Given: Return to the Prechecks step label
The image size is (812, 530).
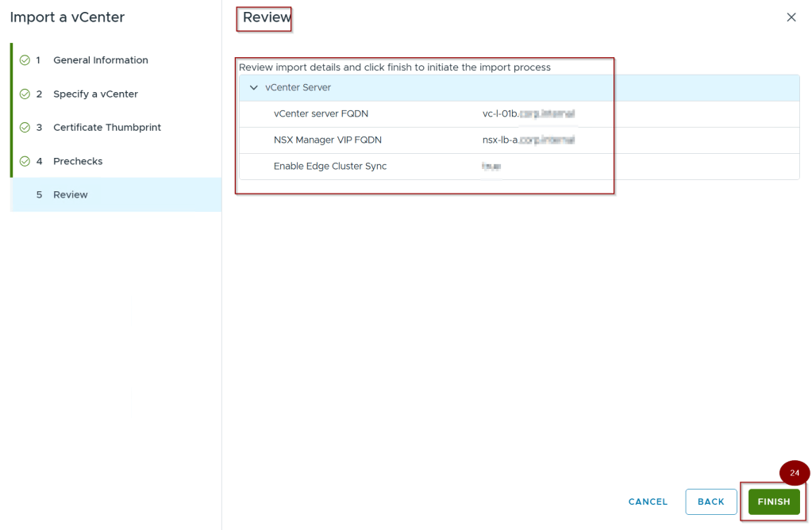Looking at the screenshot, I should coord(78,162).
